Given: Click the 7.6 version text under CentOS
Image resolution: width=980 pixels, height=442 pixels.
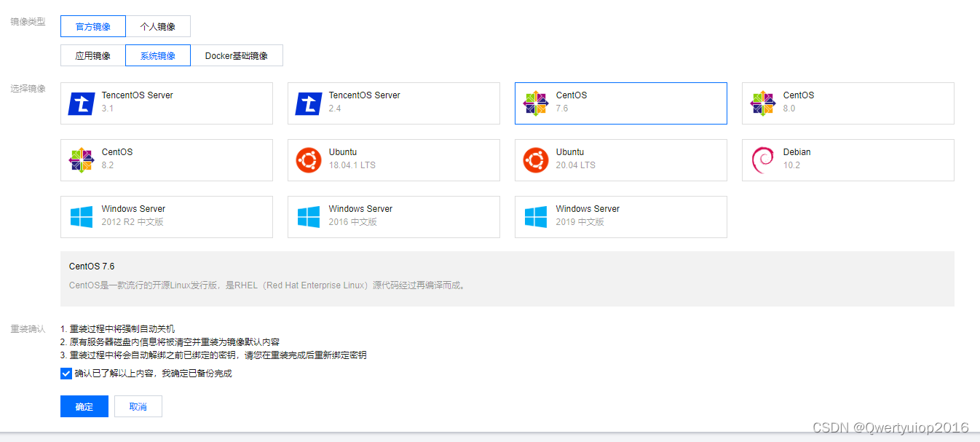Looking at the screenshot, I should click(x=562, y=108).
